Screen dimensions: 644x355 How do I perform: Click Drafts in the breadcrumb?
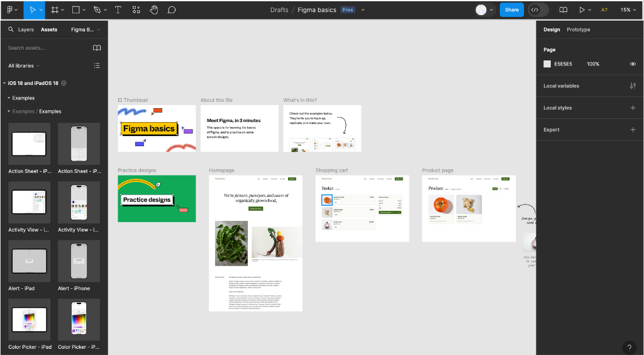point(279,10)
